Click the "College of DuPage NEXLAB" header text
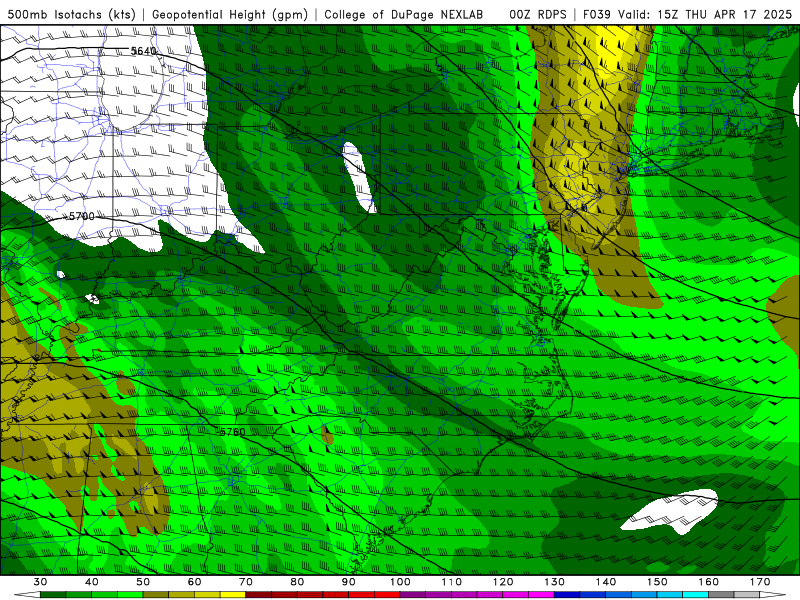The image size is (800, 600). click(404, 14)
